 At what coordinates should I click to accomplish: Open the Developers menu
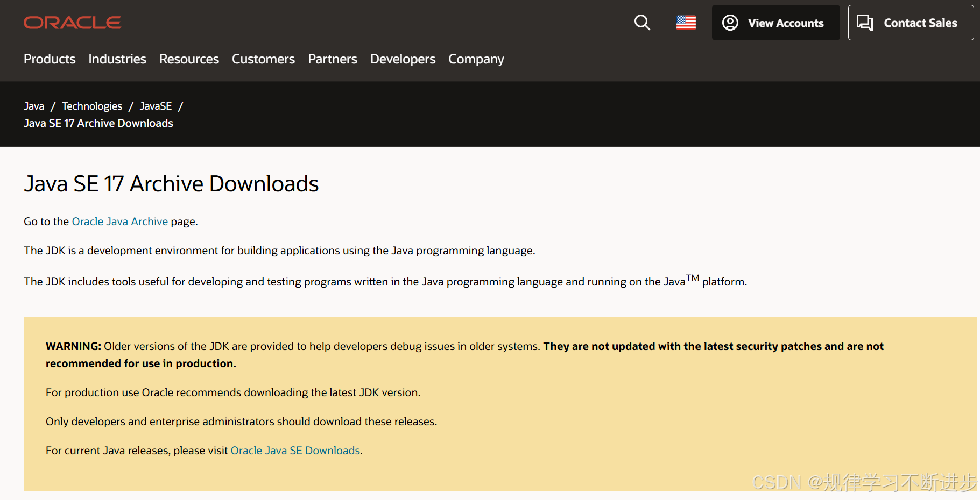click(403, 59)
